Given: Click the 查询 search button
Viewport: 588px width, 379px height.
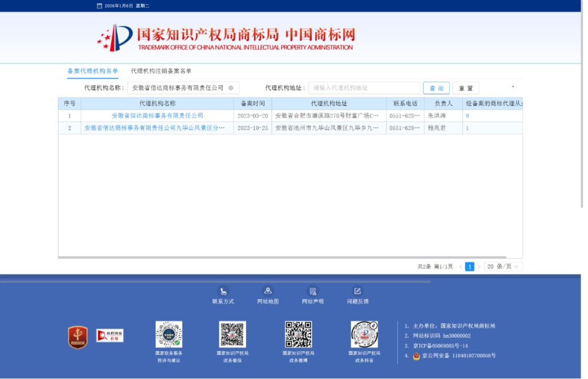Looking at the screenshot, I should coord(436,88).
